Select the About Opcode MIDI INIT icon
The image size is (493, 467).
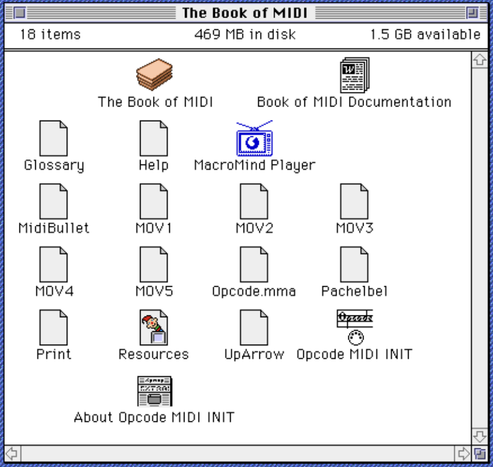(154, 391)
